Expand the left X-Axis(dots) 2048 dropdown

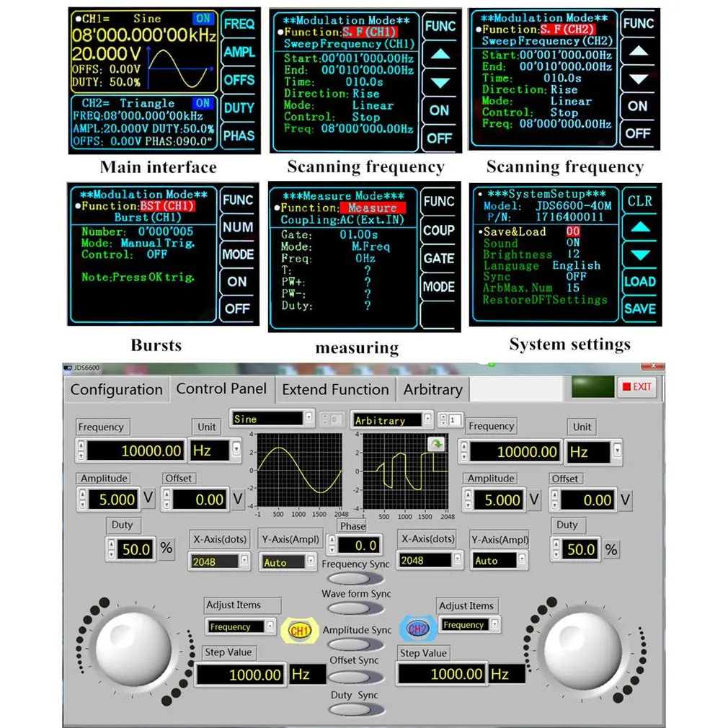244,561
